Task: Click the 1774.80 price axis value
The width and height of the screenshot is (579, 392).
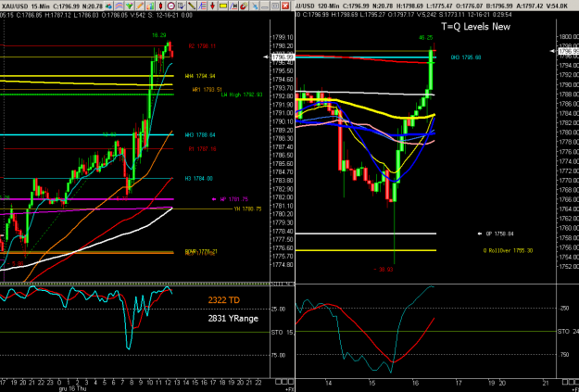Action: click(283, 264)
